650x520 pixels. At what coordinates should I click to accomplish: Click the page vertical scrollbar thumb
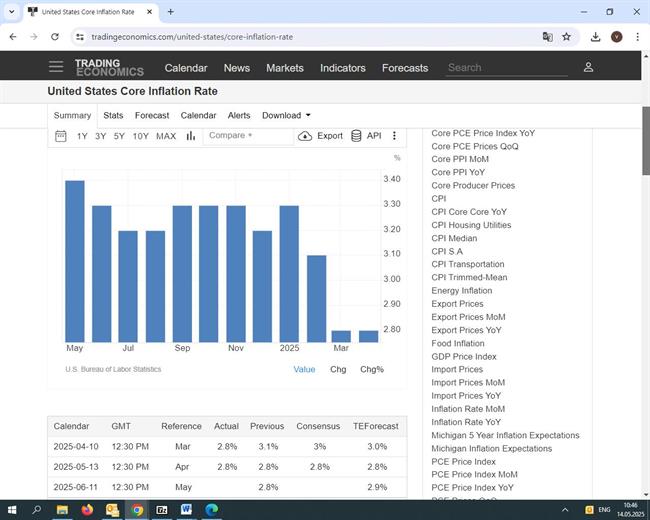click(x=646, y=141)
